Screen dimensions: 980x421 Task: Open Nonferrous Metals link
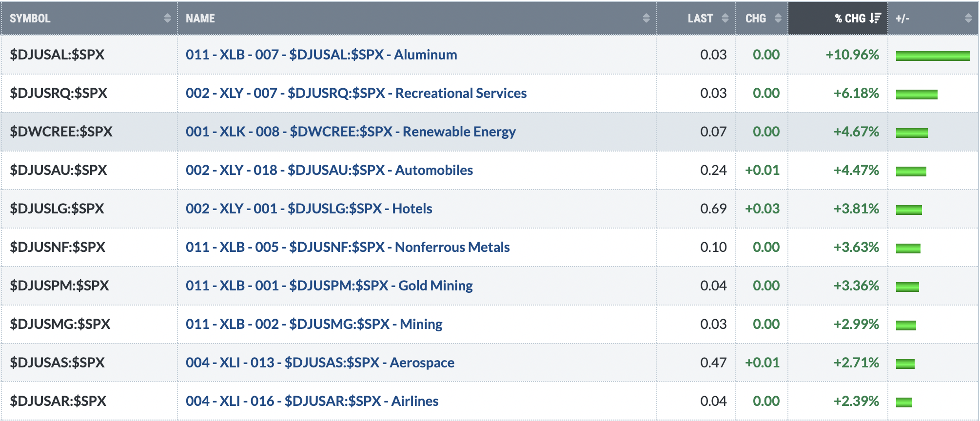348,247
